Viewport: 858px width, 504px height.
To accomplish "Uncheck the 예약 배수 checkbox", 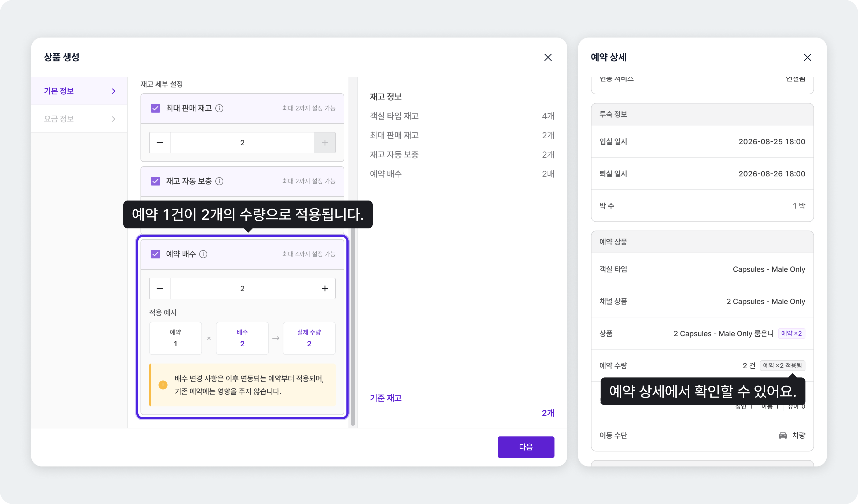I will [x=156, y=254].
